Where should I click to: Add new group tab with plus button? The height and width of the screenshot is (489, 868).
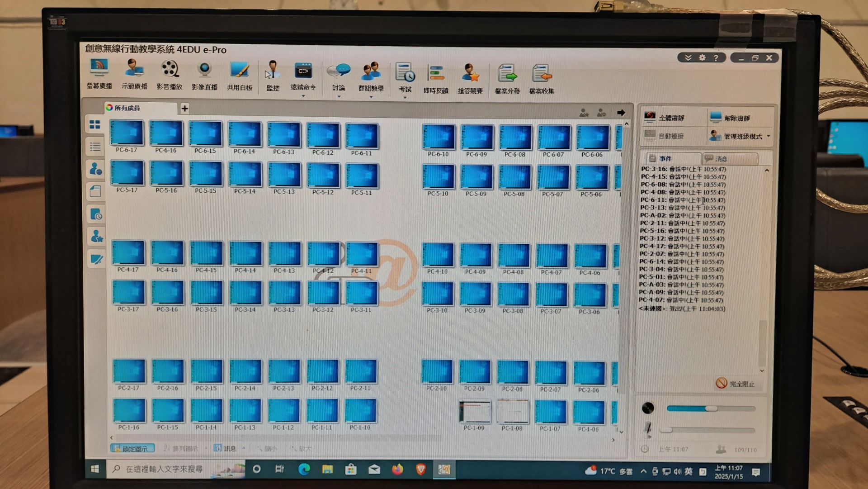click(184, 108)
